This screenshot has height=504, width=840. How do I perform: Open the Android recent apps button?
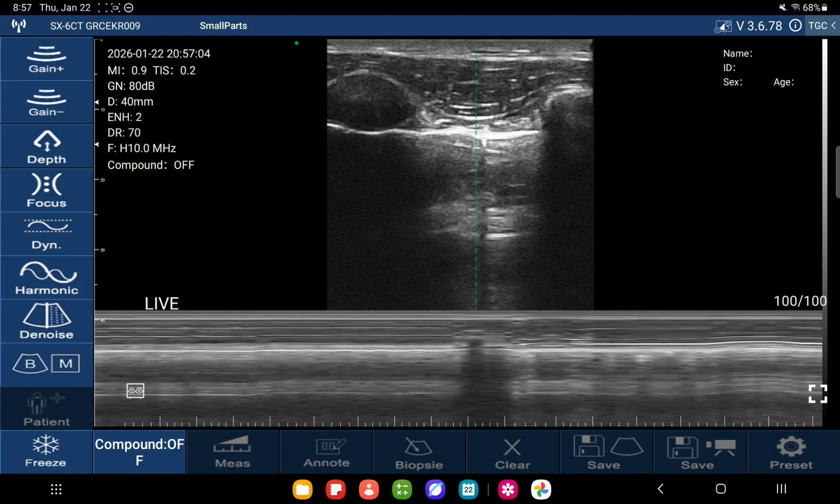[x=781, y=489]
